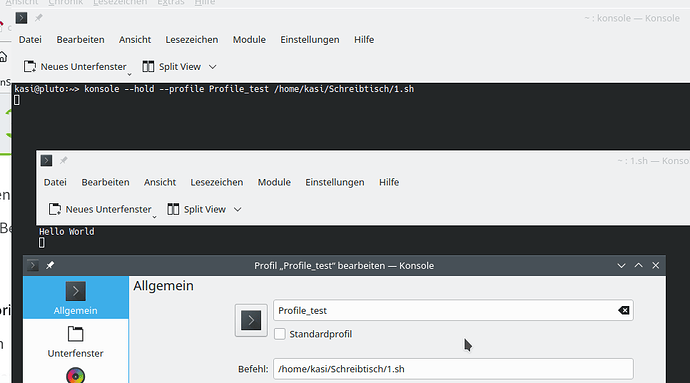Click terminal app icon in konsole title bar
This screenshot has width=690, height=383.
click(21, 18)
